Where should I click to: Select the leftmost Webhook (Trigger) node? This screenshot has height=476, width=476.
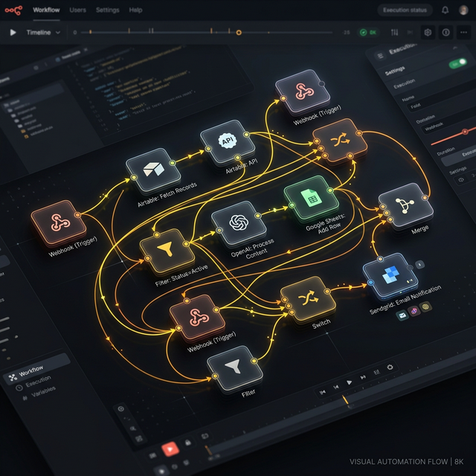[59, 223]
